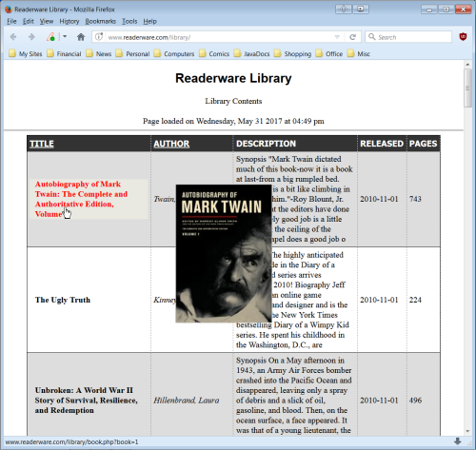Click the vertical scrollbar thumb
476x450 pixels.
(x=467, y=88)
